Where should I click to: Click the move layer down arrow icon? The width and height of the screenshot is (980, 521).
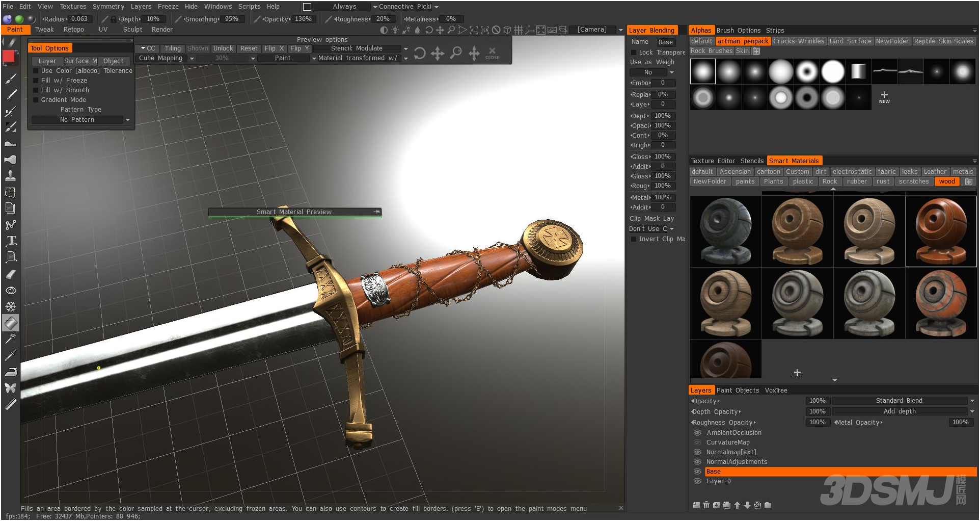click(747, 505)
